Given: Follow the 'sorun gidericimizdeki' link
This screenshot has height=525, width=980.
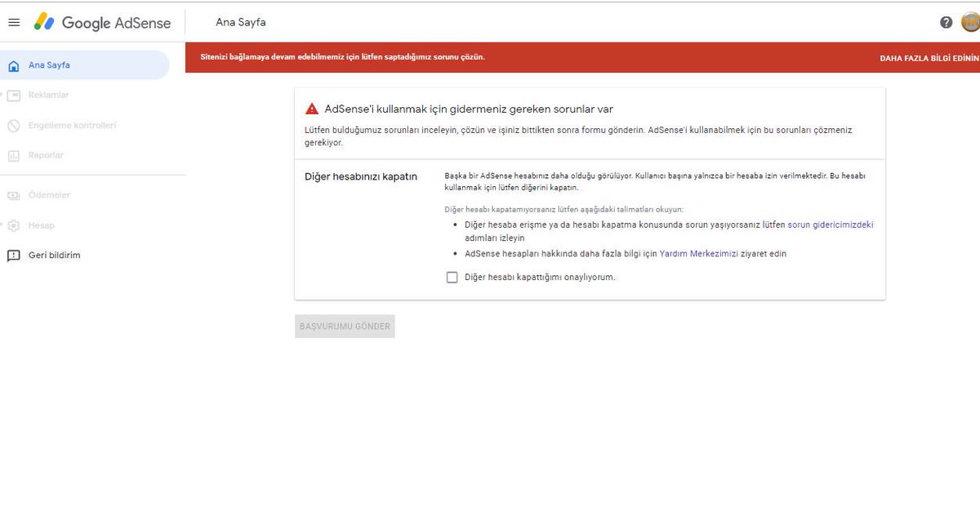Looking at the screenshot, I should (830, 225).
